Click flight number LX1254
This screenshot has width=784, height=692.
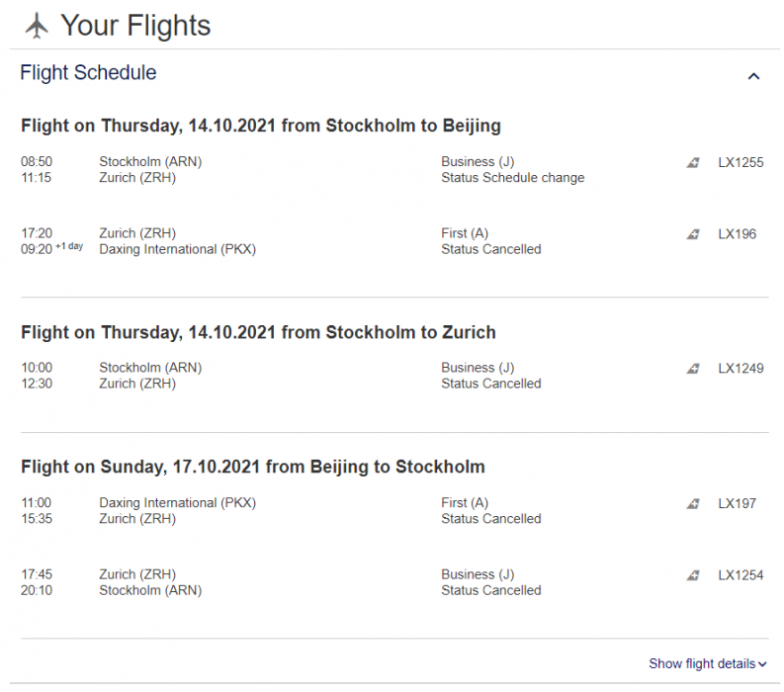pyautogui.click(x=740, y=574)
